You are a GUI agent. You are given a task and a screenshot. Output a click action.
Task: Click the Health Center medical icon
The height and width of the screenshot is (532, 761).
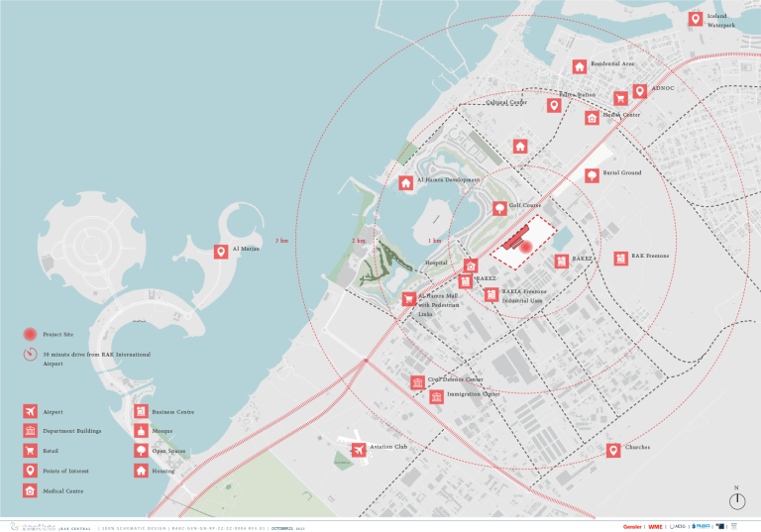(592, 118)
